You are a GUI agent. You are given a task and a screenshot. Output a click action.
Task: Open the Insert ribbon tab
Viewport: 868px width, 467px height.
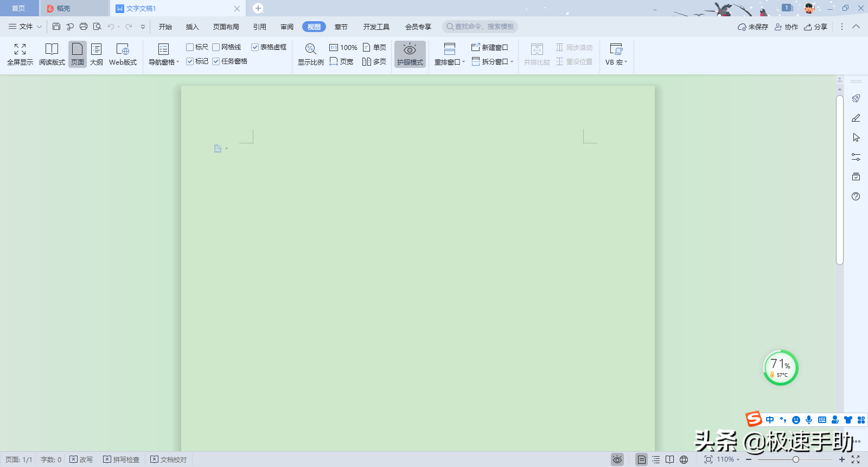point(193,27)
